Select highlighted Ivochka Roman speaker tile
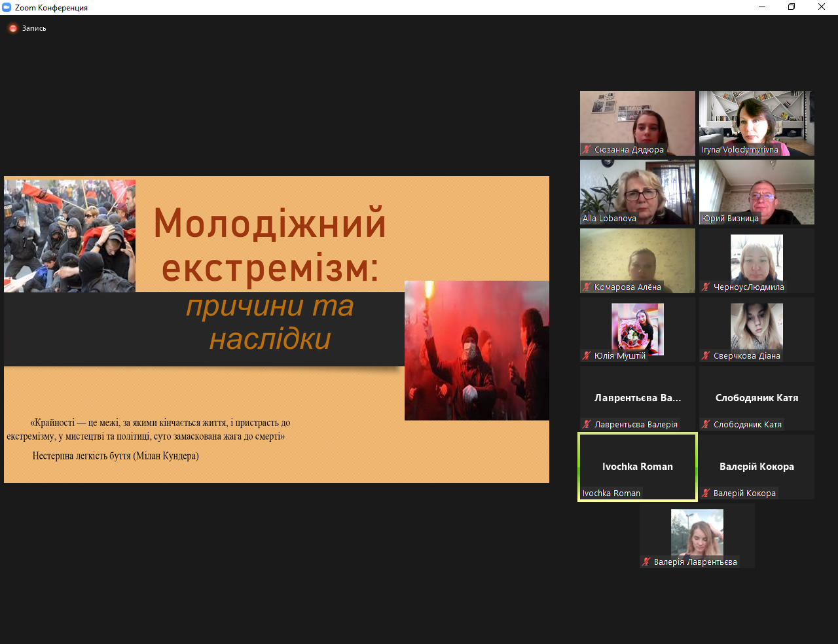 pyautogui.click(x=638, y=467)
